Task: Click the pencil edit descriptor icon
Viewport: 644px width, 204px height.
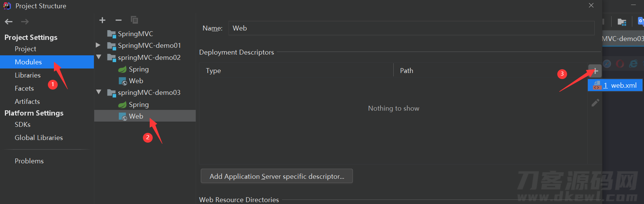Action: click(x=595, y=103)
